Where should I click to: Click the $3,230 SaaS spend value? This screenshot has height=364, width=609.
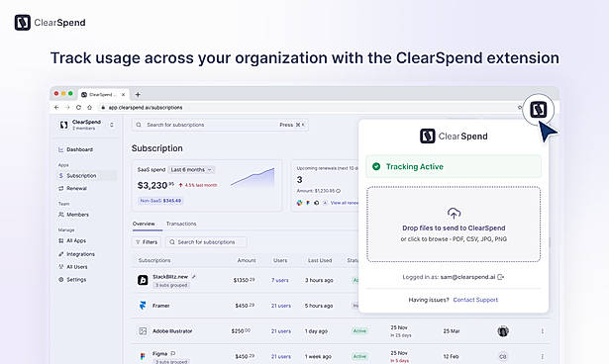[x=155, y=186]
